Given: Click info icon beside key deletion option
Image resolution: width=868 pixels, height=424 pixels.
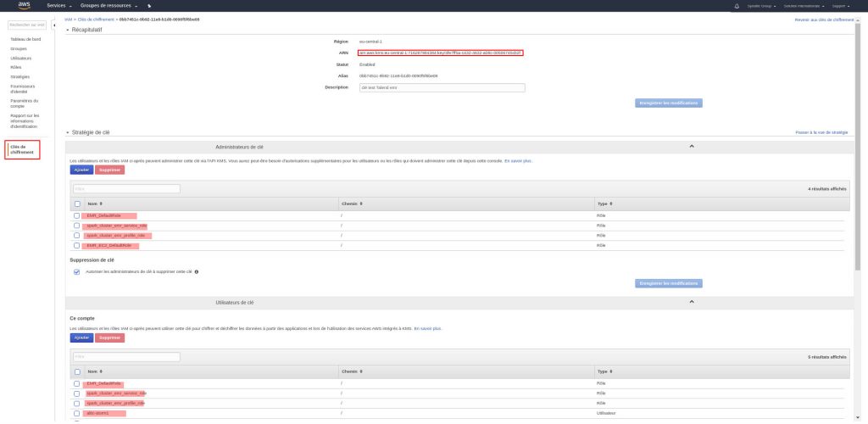Looking at the screenshot, I should (x=197, y=271).
